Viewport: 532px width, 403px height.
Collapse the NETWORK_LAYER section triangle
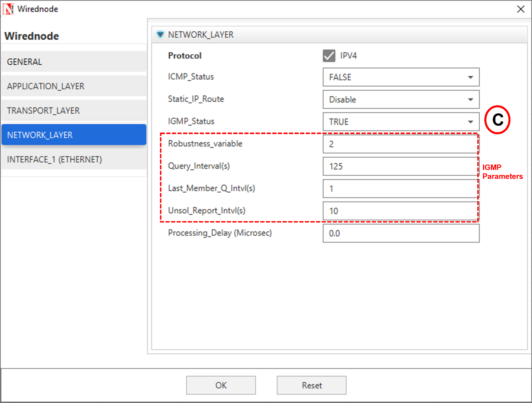[160, 35]
